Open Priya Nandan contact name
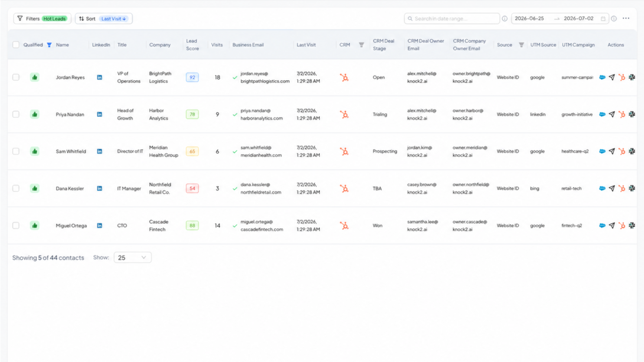 click(70, 114)
